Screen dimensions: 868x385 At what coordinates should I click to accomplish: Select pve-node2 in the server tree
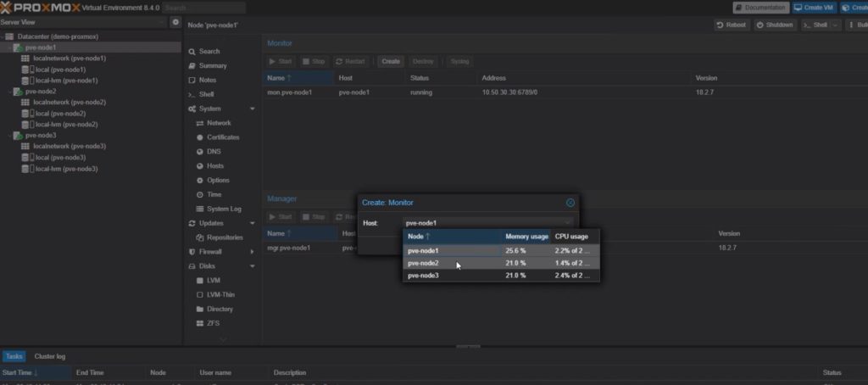click(x=41, y=92)
